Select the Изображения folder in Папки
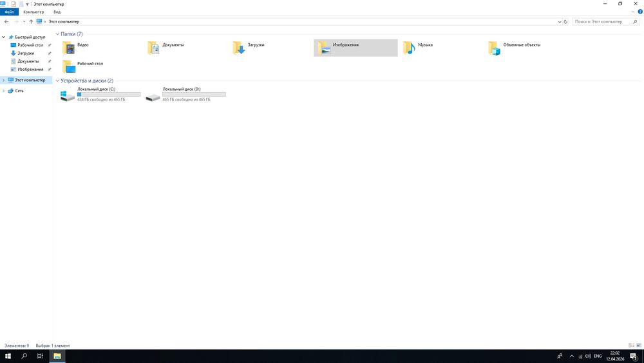 [355, 48]
